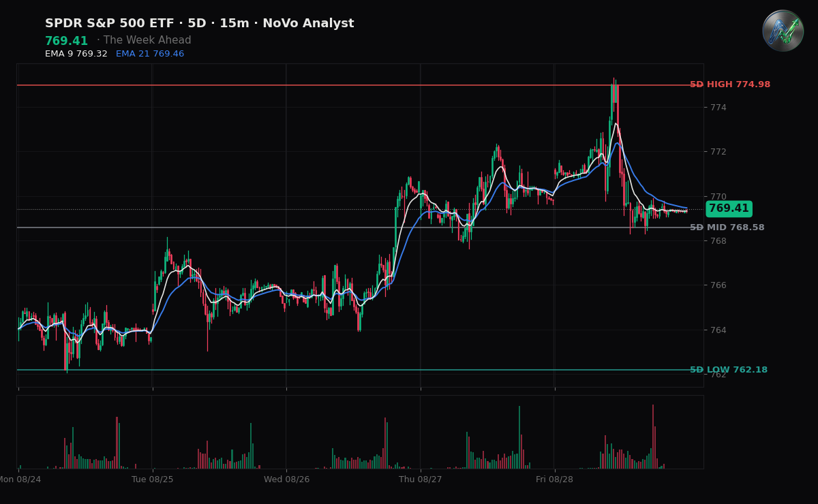The image size is (818, 504).
Task: Click the 'Thu 08/27' date label
Action: pyautogui.click(x=421, y=479)
